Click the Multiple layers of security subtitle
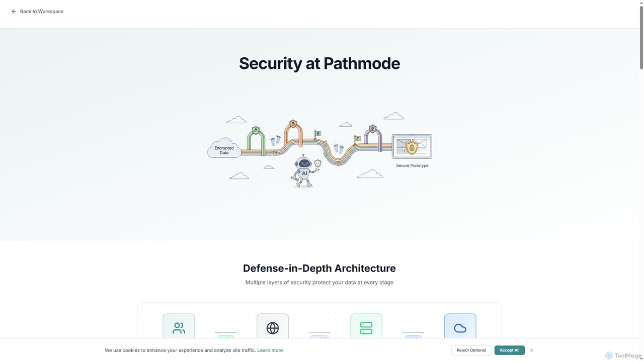 coord(319,283)
